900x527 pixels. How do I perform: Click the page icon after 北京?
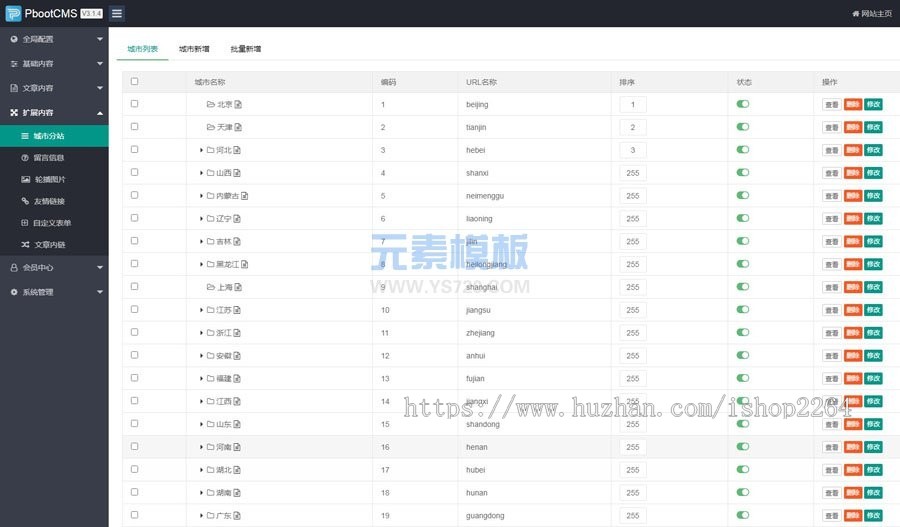238,104
